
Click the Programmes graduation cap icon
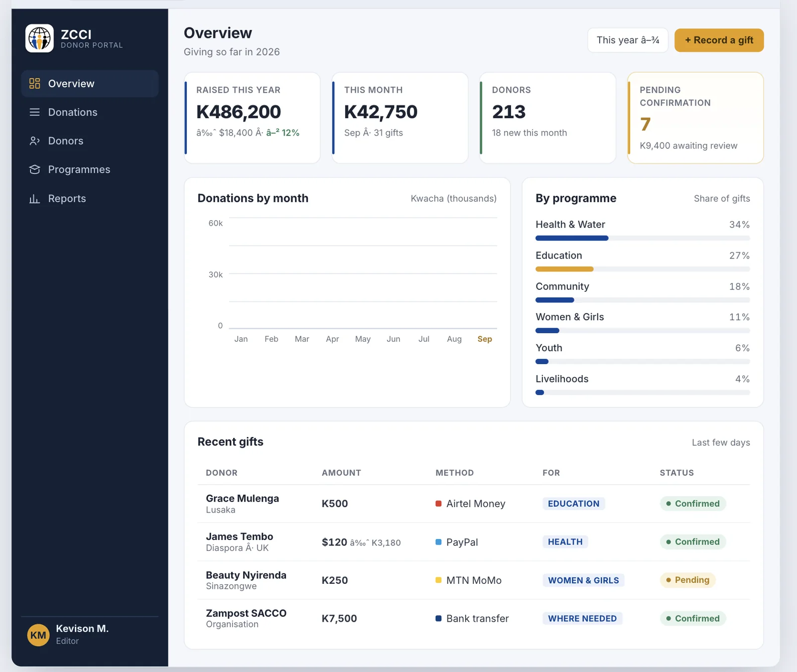34,169
